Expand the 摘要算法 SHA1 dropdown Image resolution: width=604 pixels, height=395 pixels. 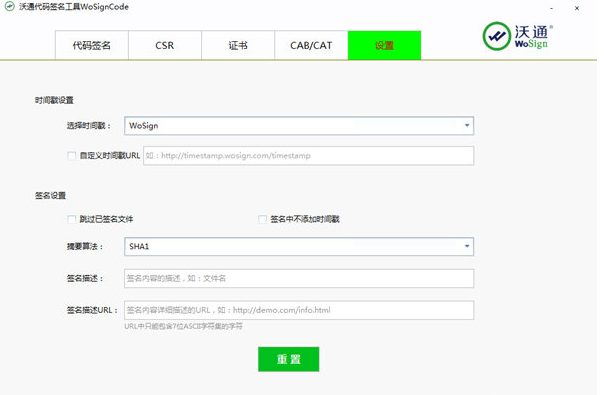pos(299,247)
